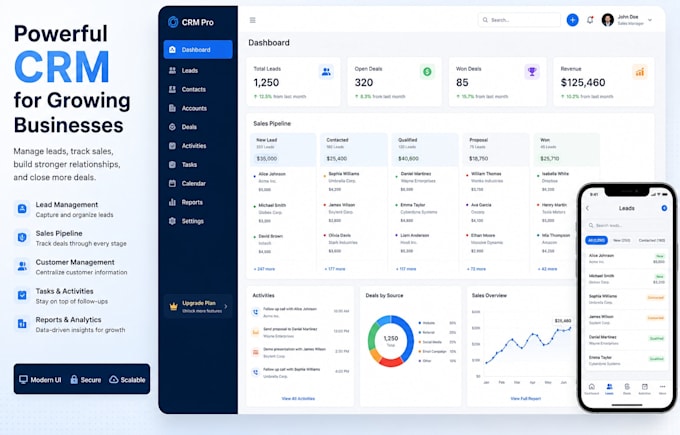Click the Demo presentation activity icon
The height and width of the screenshot is (435, 680).
pyautogui.click(x=255, y=352)
